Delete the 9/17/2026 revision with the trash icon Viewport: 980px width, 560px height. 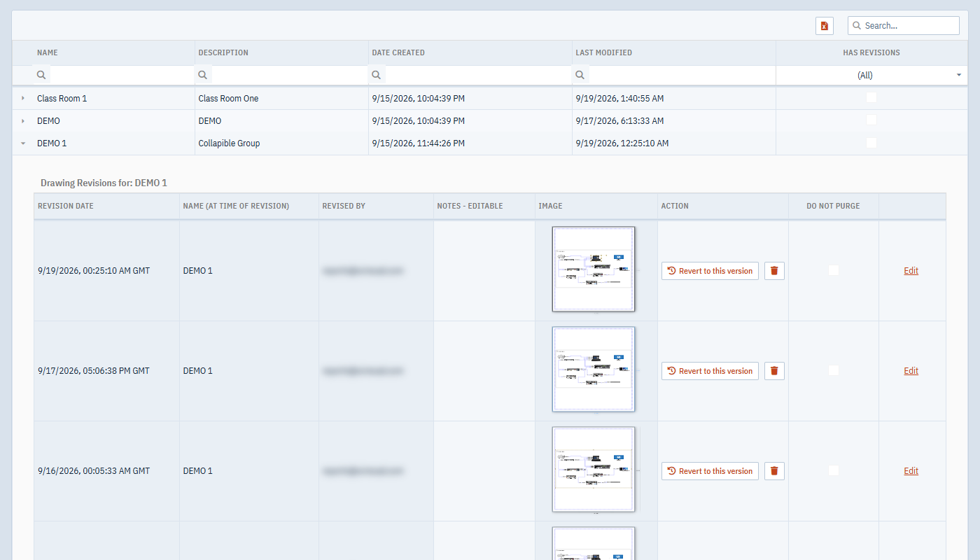click(774, 371)
